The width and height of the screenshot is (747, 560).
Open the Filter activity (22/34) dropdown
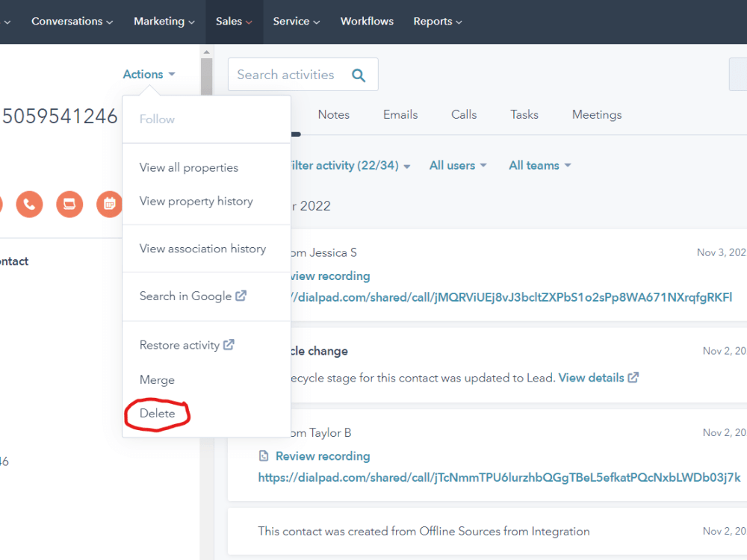click(350, 165)
